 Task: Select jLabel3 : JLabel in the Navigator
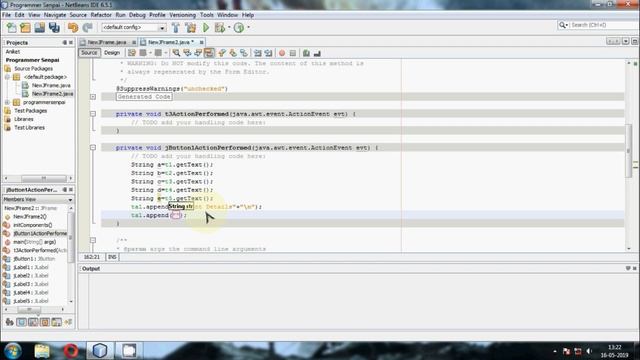click(31, 284)
